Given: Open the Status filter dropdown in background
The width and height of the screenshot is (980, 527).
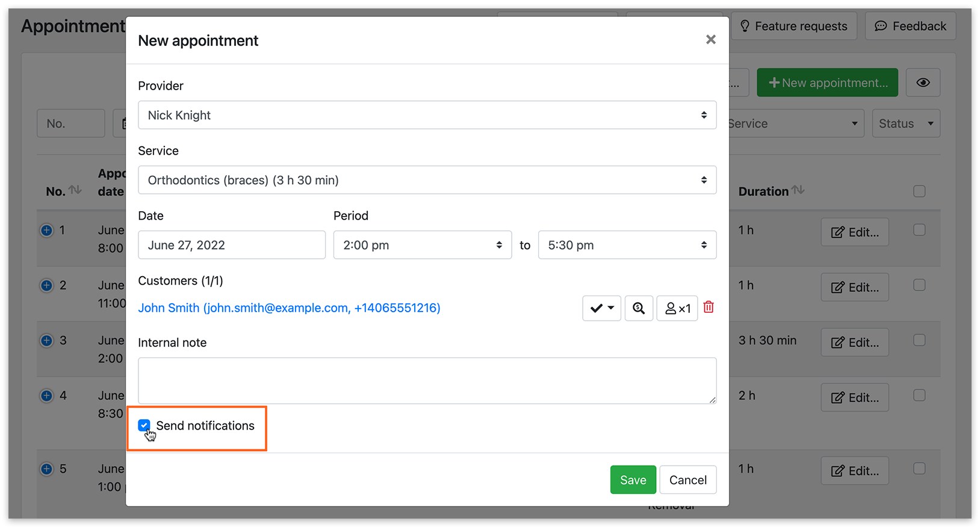Looking at the screenshot, I should [x=906, y=123].
